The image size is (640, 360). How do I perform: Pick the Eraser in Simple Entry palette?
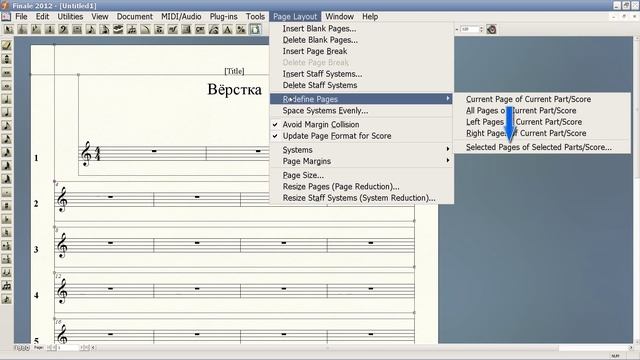coord(7,45)
